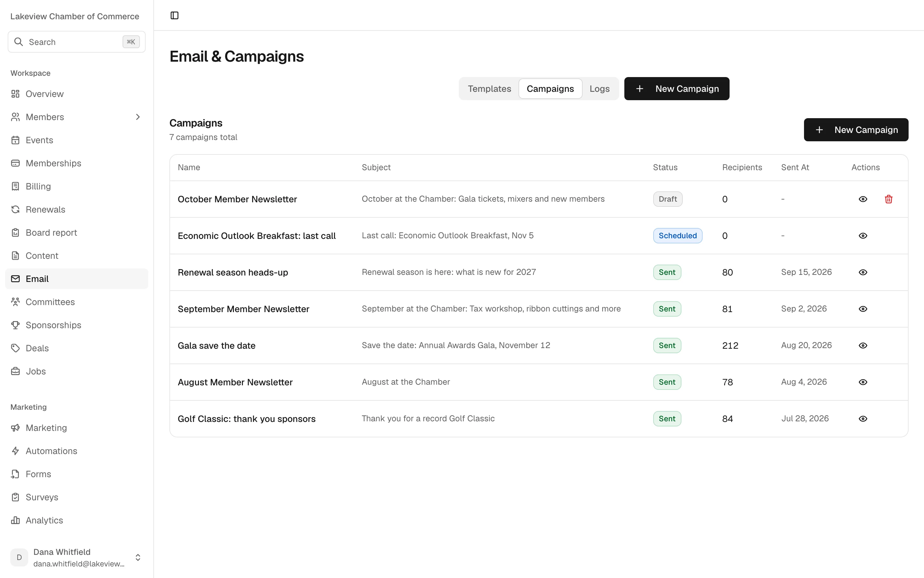This screenshot has height=578, width=924.
Task: Open the Dana Whitfield account switcher
Action: [76, 557]
